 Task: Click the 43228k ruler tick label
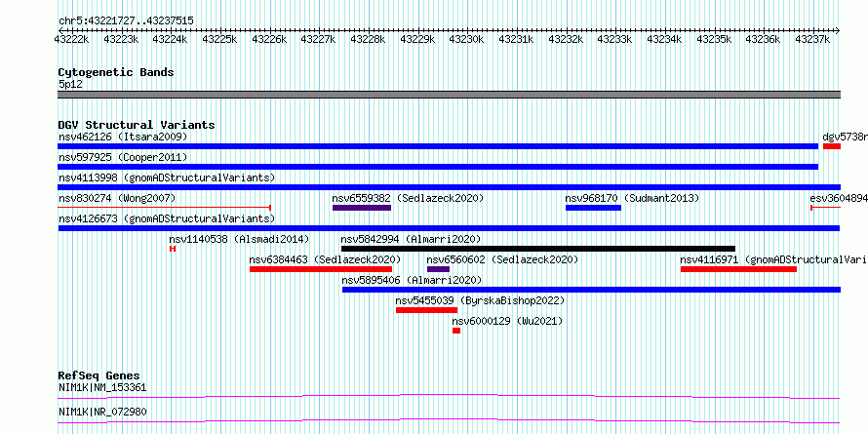[x=369, y=40]
